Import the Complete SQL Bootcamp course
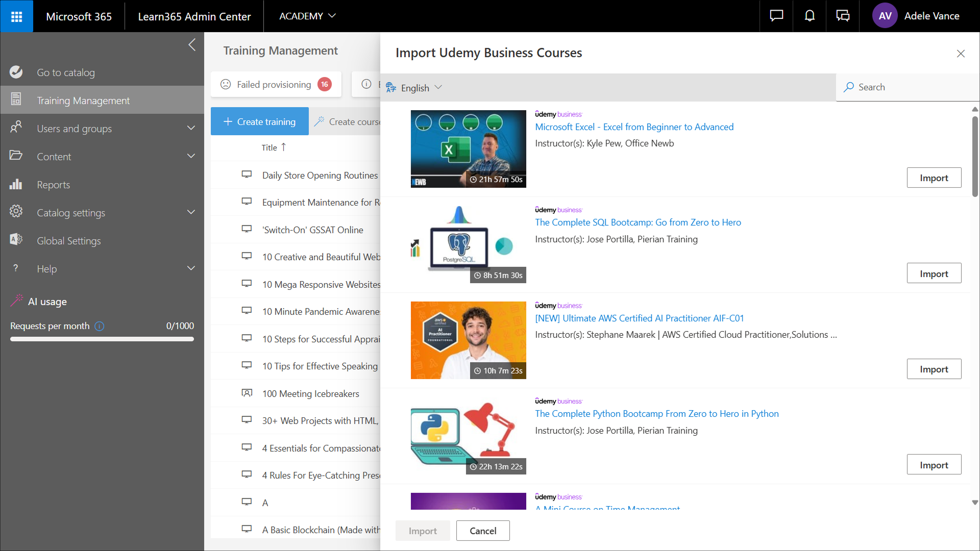 (934, 273)
